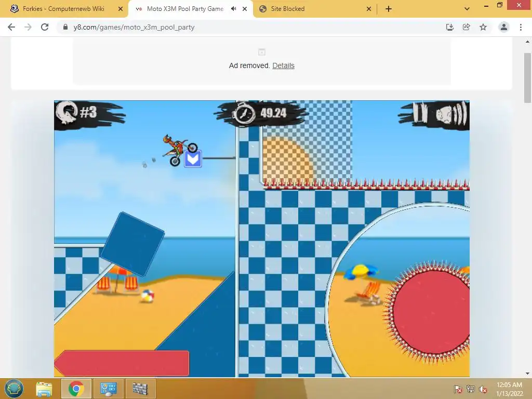Viewport: 532px width, 399px height.
Task: Click the tilted blue block in the game
Action: [x=132, y=244]
